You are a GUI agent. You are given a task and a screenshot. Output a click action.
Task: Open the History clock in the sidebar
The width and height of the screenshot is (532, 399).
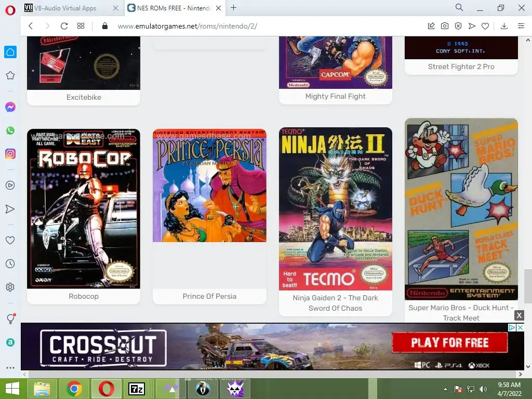10,263
